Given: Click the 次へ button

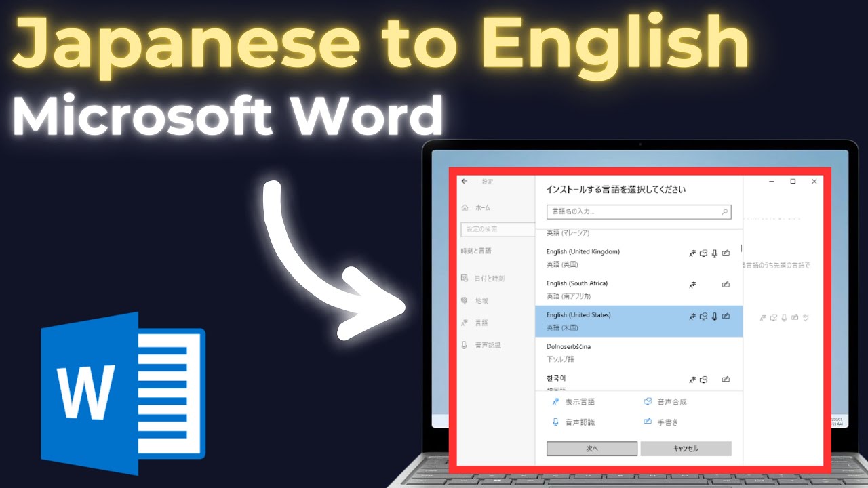Looking at the screenshot, I should click(x=592, y=449).
